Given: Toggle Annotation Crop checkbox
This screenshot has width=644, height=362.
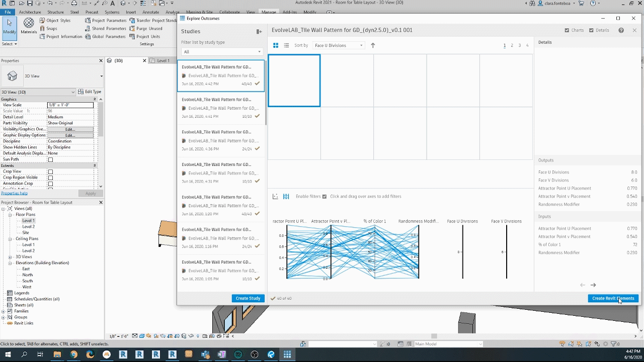Looking at the screenshot, I should [50, 184].
